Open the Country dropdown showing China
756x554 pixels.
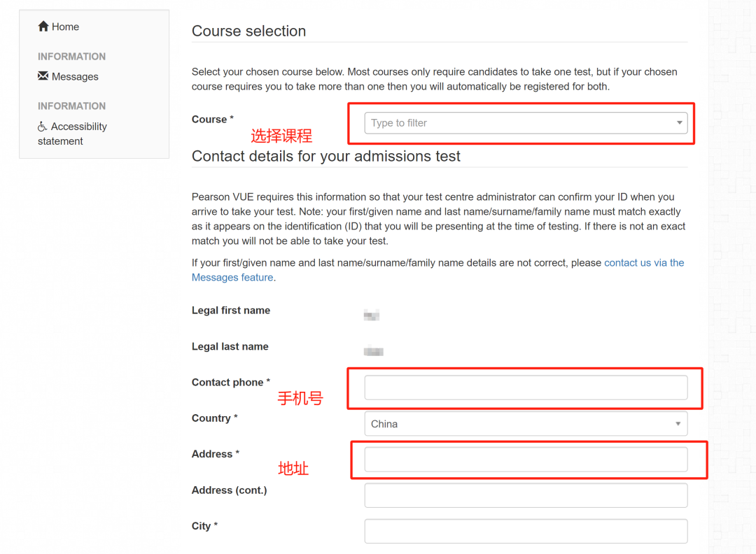click(x=518, y=424)
